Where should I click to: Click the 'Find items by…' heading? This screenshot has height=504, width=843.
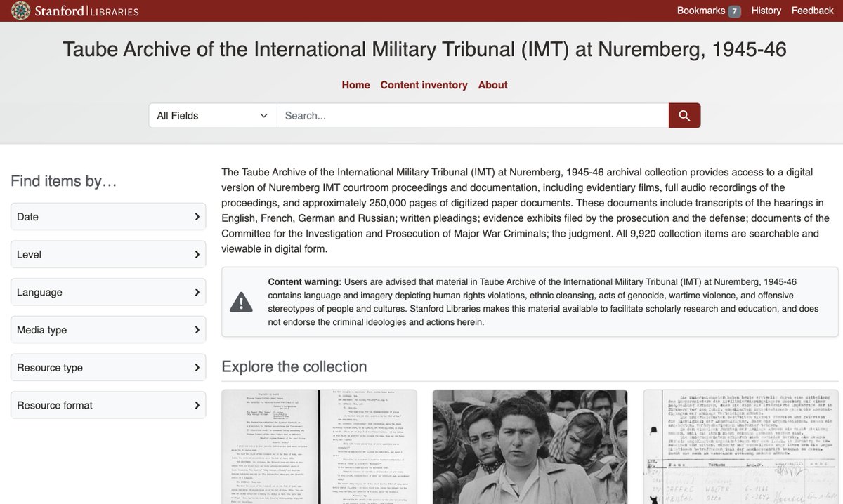(x=64, y=181)
